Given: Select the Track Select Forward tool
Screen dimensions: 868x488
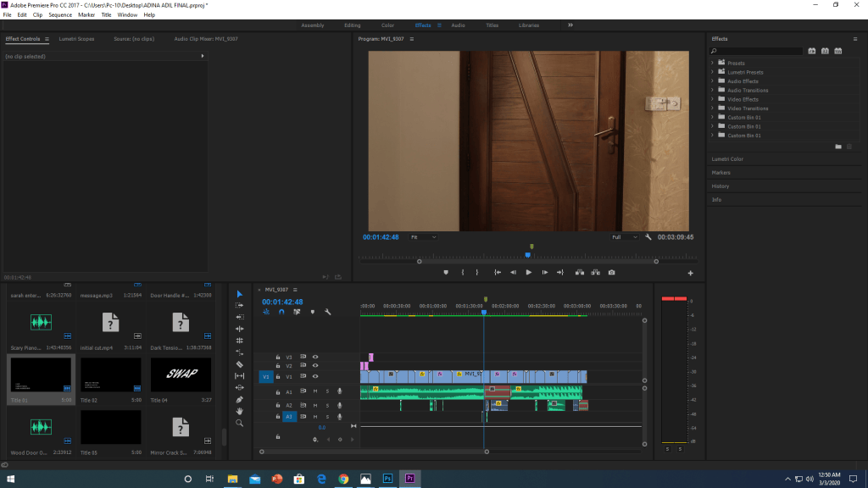Looking at the screenshot, I should 239,305.
